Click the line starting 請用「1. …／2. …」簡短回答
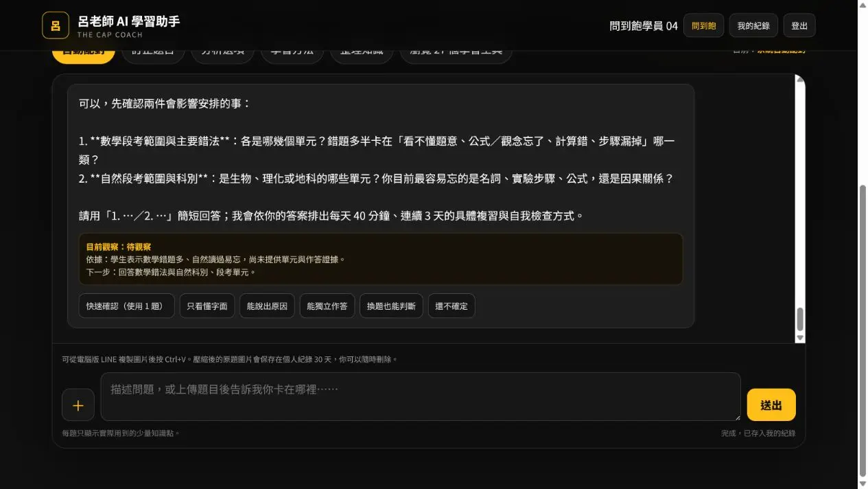The width and height of the screenshot is (868, 489). point(331,216)
